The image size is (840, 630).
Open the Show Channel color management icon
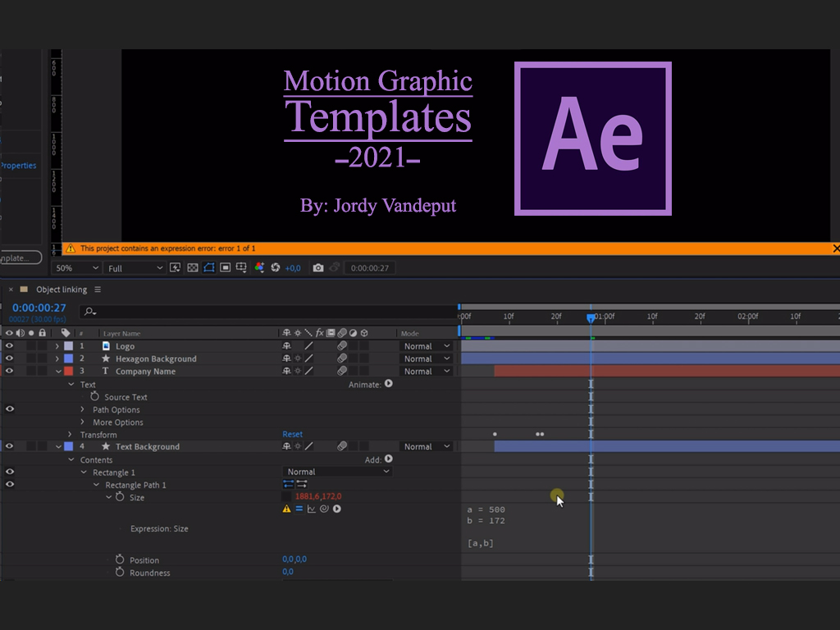point(259,267)
